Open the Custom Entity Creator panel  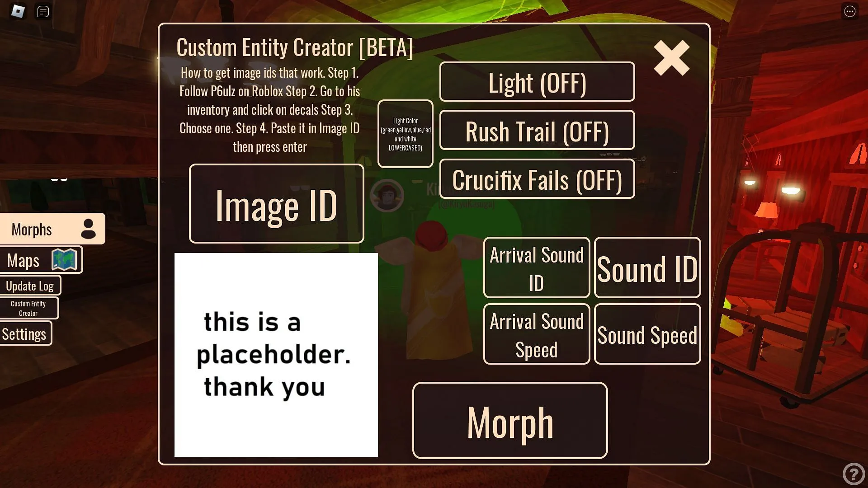pyautogui.click(x=28, y=308)
